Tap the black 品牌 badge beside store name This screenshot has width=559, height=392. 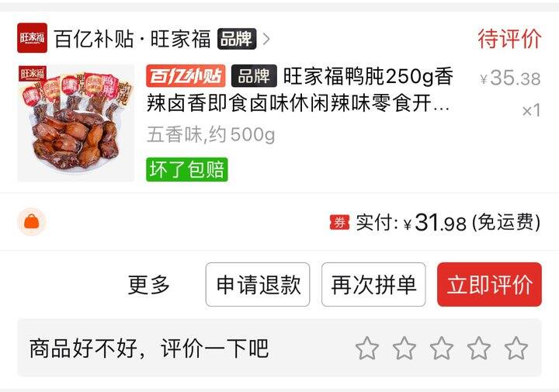click(237, 39)
